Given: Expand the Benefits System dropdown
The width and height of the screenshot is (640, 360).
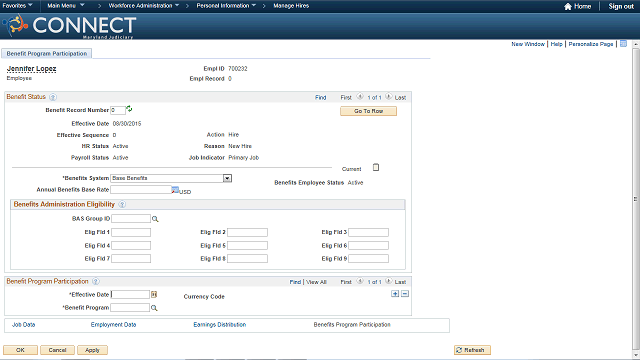Looking at the screenshot, I should coord(227,178).
